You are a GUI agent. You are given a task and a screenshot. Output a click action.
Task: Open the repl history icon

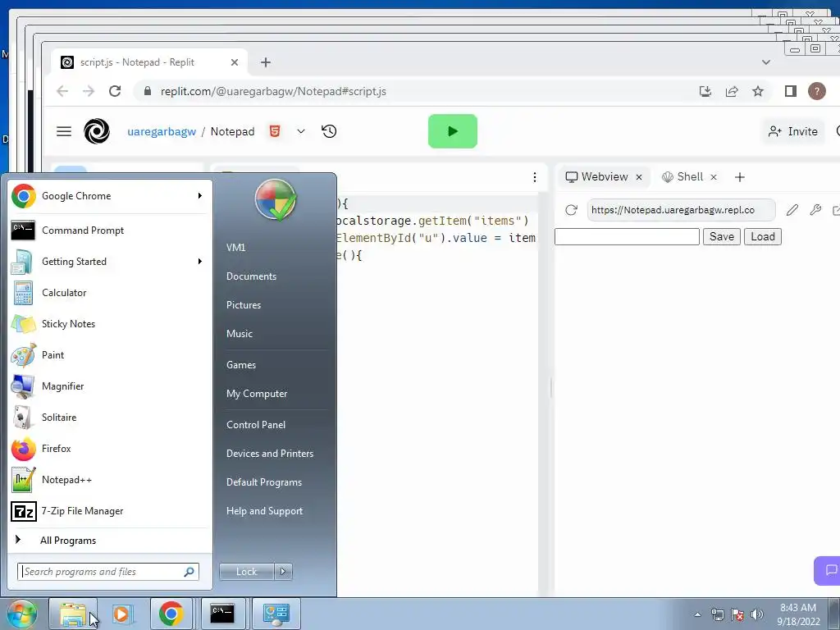[x=329, y=131]
